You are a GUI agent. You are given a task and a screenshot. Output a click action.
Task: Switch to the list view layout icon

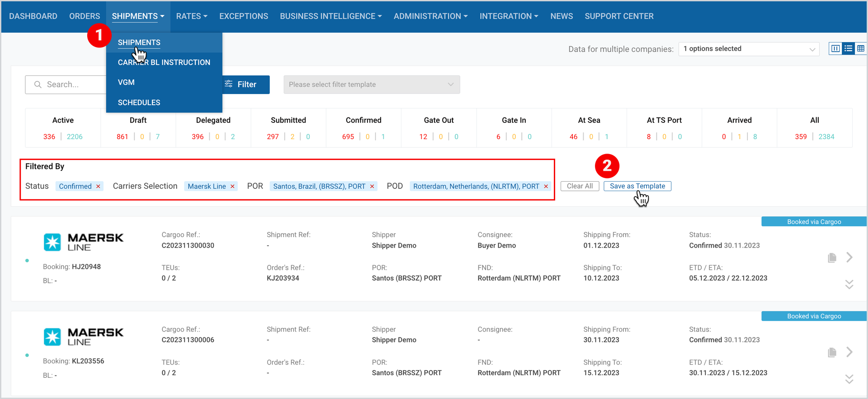848,48
